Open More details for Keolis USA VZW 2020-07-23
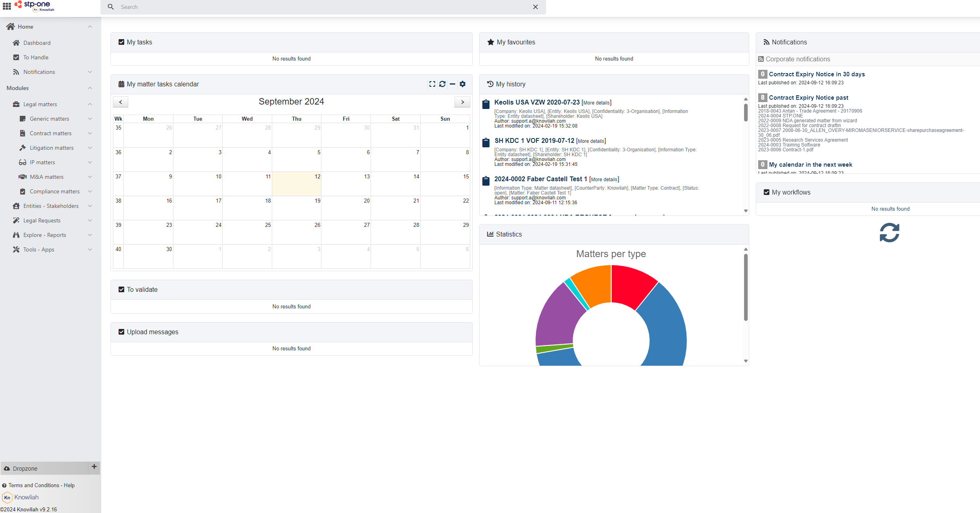980x513 pixels. pos(596,102)
